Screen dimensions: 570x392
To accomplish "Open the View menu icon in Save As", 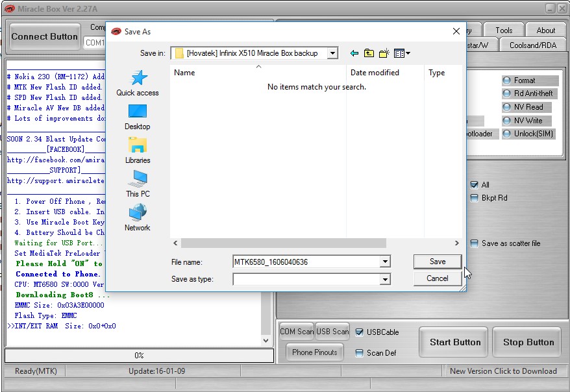I will (402, 53).
